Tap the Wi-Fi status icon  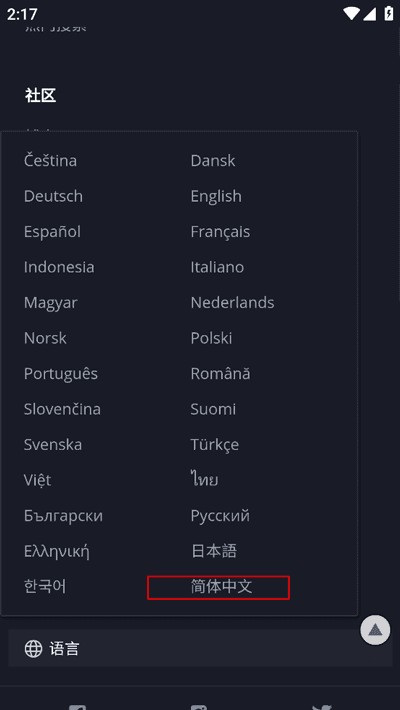[x=351, y=14]
